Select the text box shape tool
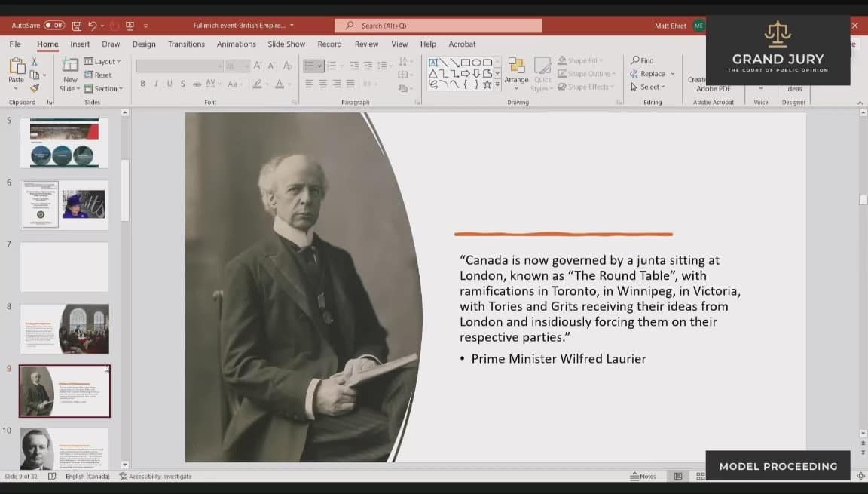The width and height of the screenshot is (868, 494). (x=433, y=63)
